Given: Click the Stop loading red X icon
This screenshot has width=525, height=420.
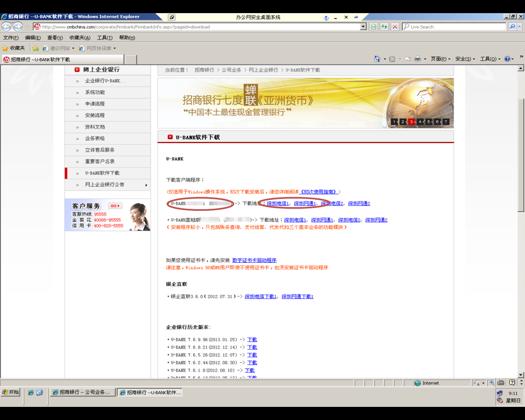Looking at the screenshot, I should [x=395, y=27].
